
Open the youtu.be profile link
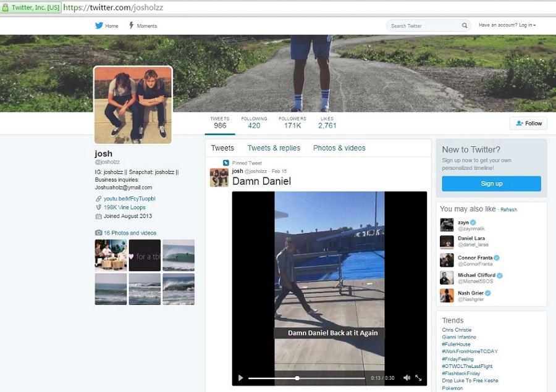coord(129,199)
